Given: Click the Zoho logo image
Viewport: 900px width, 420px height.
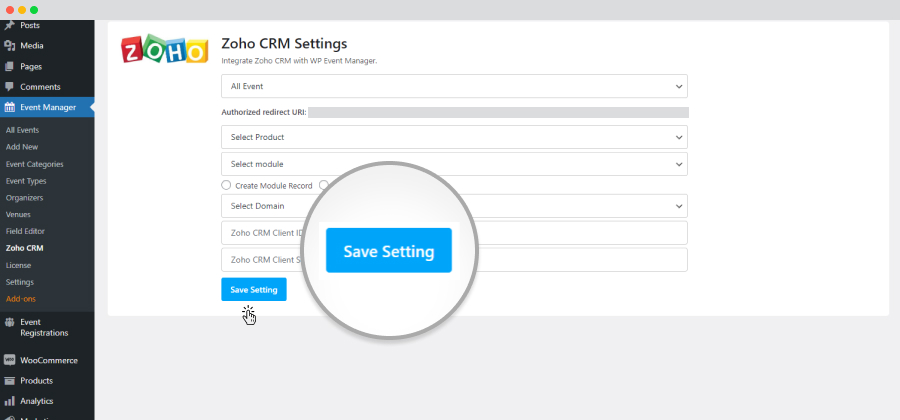Looking at the screenshot, I should tap(164, 49).
